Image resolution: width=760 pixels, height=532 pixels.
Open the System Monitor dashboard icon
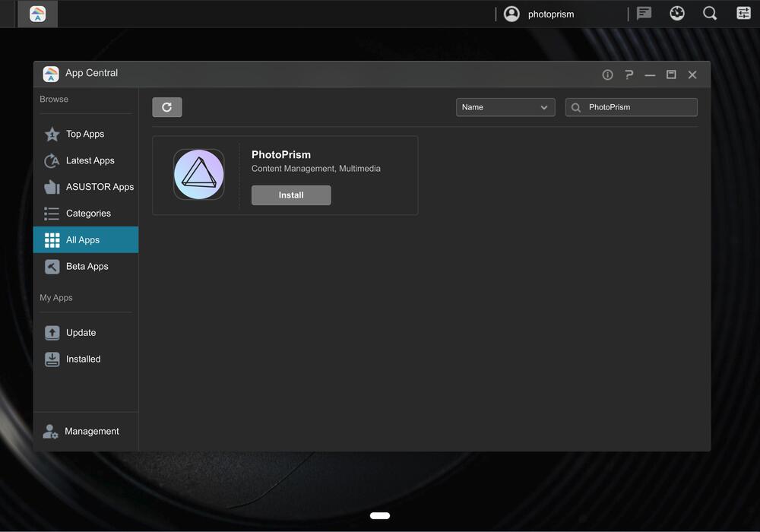point(676,13)
